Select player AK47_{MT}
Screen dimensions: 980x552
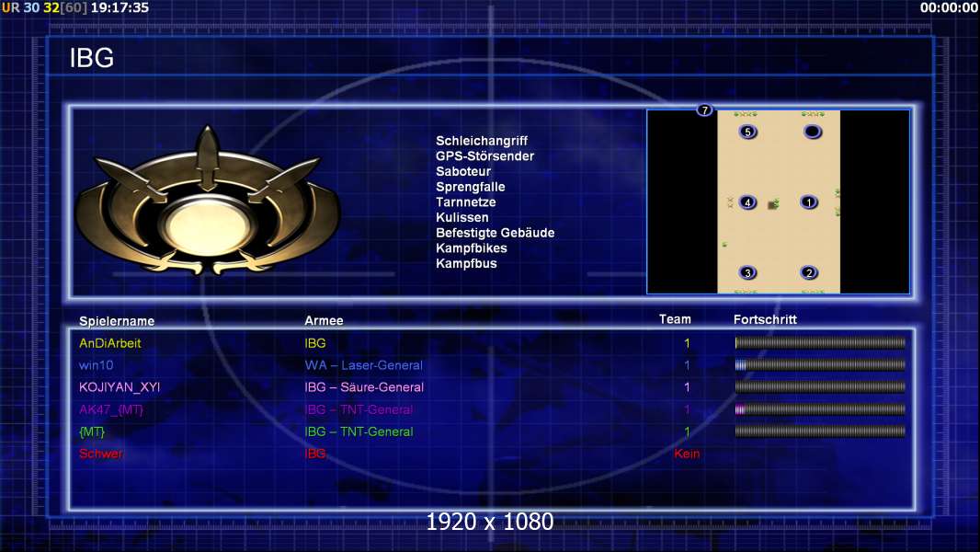tap(111, 410)
